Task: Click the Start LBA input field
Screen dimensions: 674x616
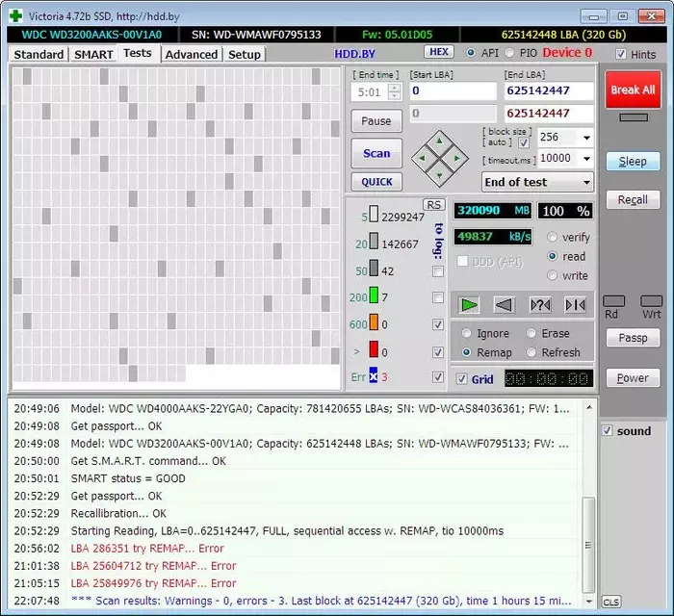Action: pyautogui.click(x=453, y=91)
